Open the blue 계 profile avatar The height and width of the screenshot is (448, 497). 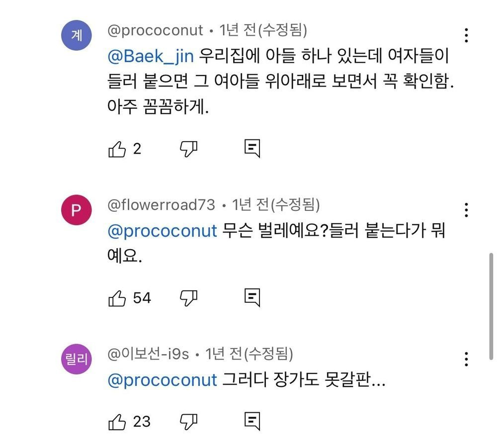point(76,36)
